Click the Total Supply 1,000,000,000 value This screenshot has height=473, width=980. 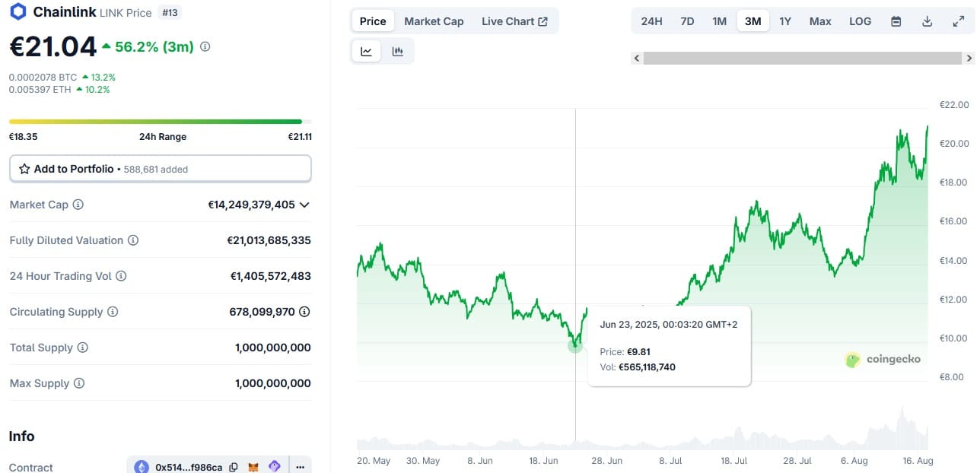click(273, 348)
